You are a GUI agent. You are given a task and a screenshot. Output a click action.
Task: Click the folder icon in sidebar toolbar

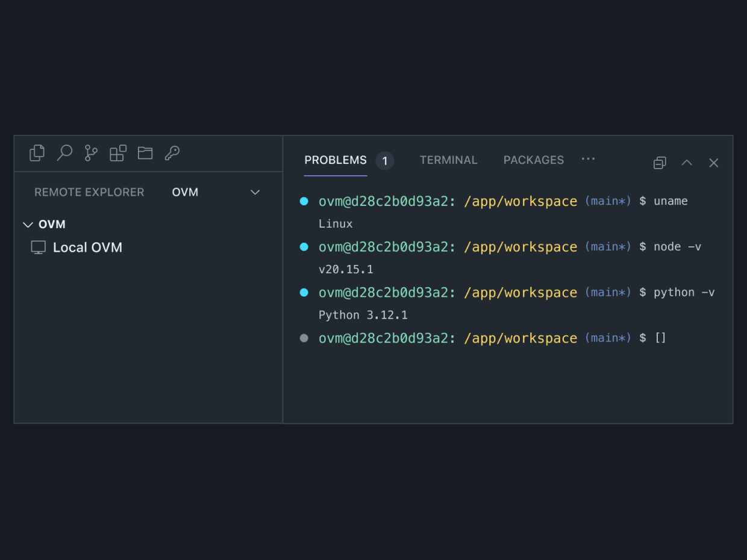point(145,153)
